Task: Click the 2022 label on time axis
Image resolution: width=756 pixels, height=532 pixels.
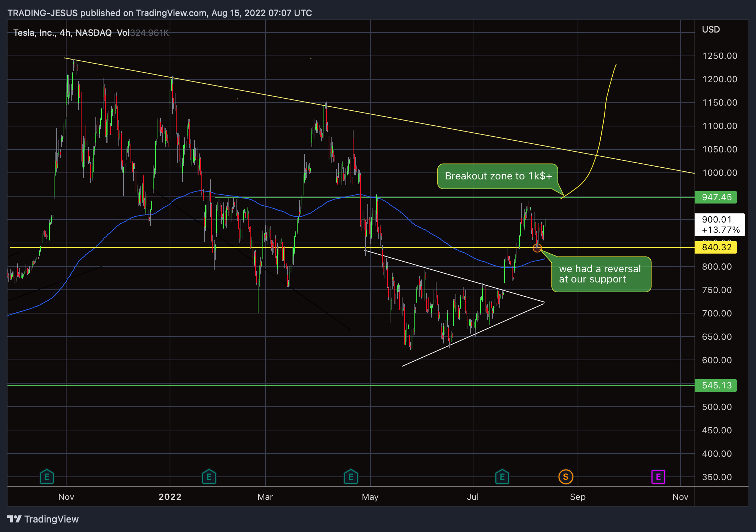Action: click(170, 497)
